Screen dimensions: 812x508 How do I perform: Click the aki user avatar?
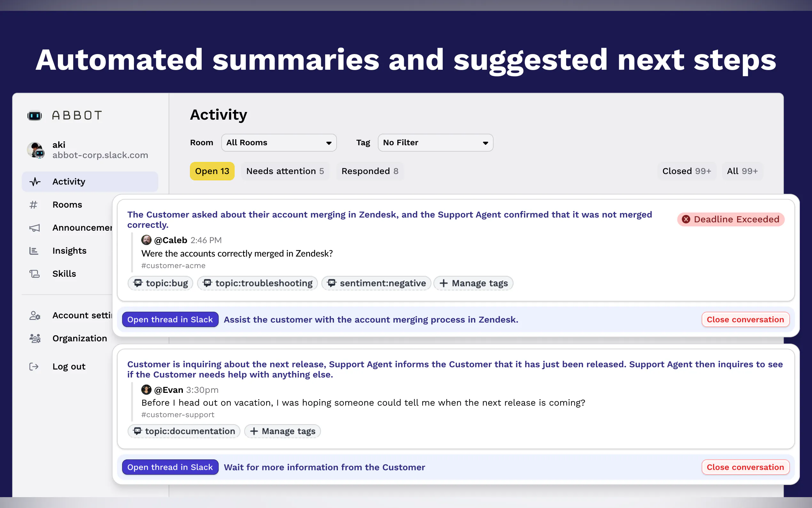tap(35, 150)
